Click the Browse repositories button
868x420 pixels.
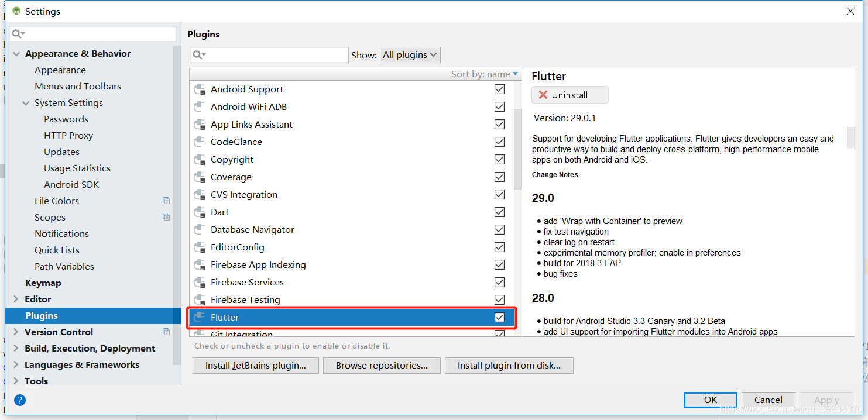tap(382, 366)
